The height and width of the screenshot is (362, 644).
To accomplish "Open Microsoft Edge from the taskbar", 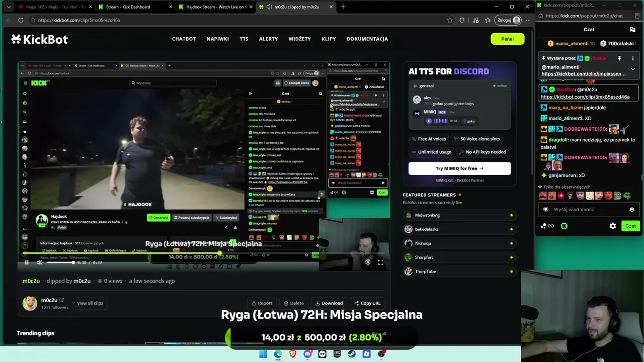I will point(278,354).
